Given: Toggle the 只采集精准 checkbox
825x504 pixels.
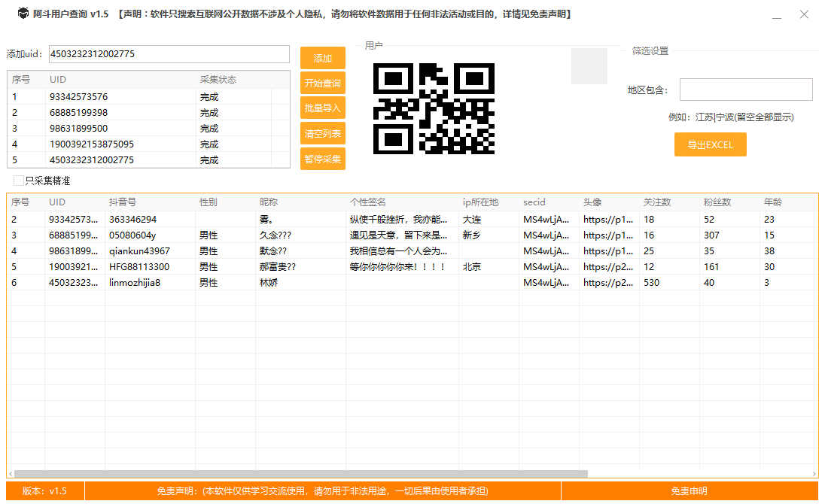Looking at the screenshot, I should point(19,181).
